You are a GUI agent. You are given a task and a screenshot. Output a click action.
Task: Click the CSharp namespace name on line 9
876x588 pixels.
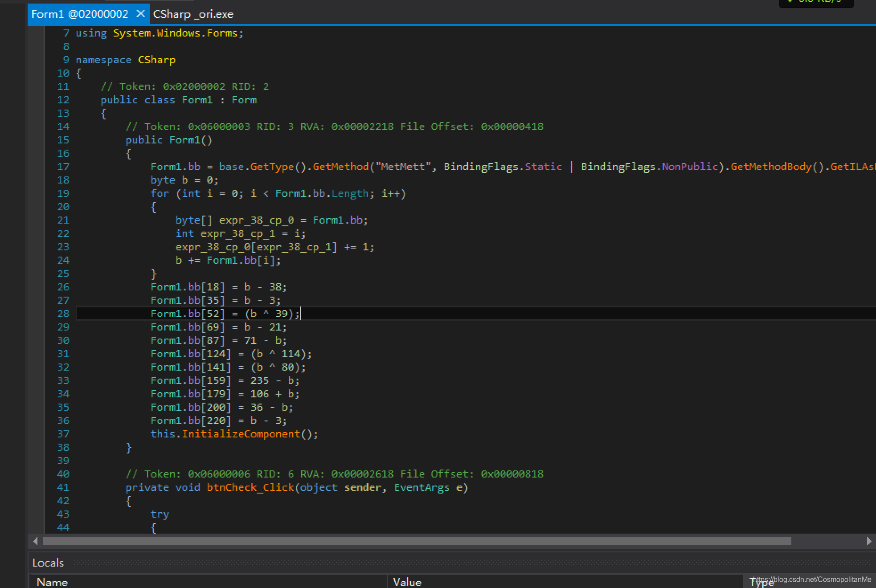(157, 60)
